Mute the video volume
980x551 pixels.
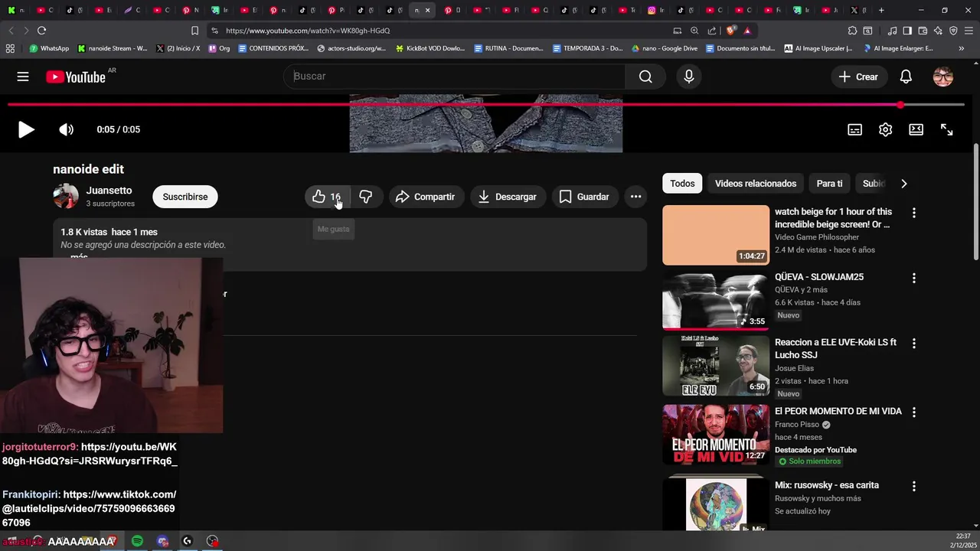pyautogui.click(x=67, y=129)
